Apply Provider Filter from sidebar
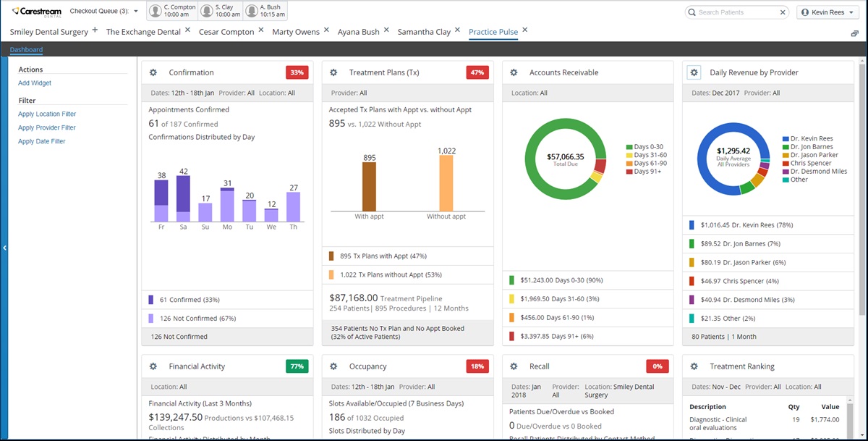 [47, 127]
